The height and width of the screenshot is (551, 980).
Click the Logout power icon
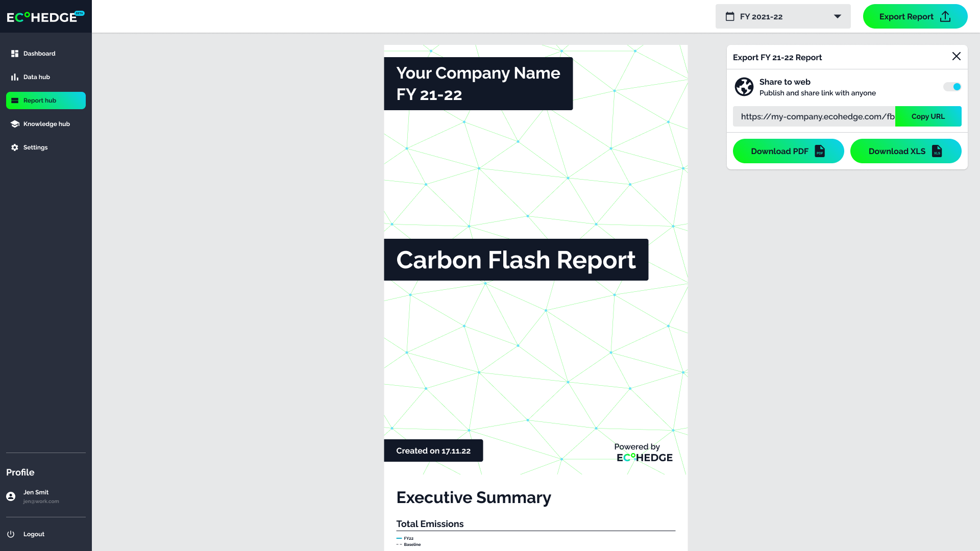pyautogui.click(x=11, y=534)
